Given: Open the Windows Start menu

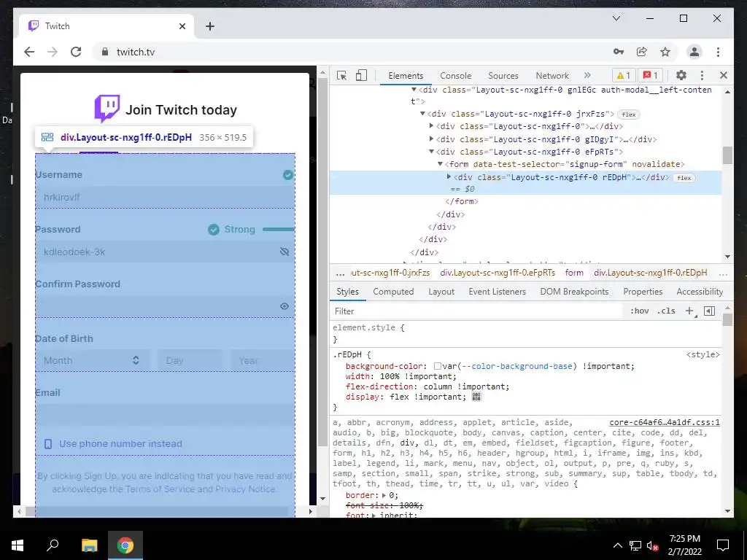Looking at the screenshot, I should coord(18,545).
